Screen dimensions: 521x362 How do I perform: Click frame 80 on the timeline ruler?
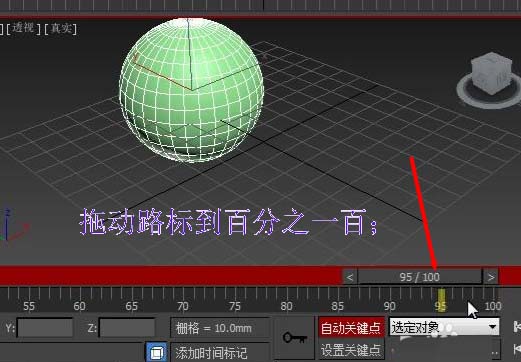tap(286, 306)
